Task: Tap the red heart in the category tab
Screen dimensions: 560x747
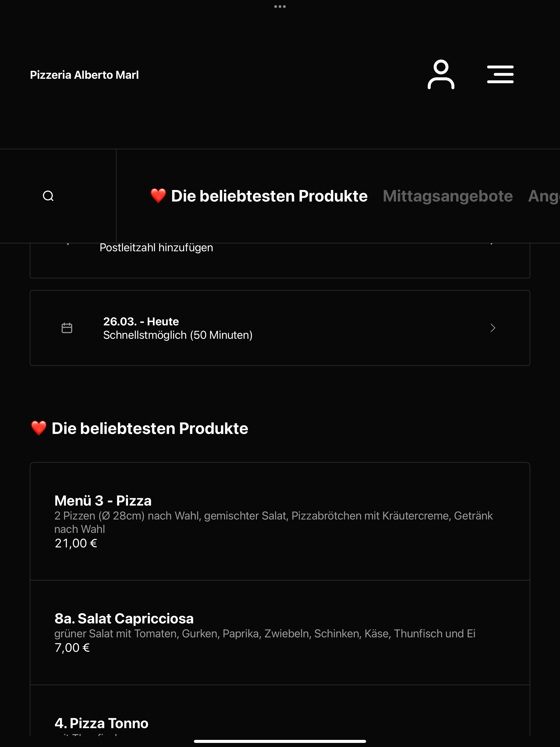Action: (158, 196)
